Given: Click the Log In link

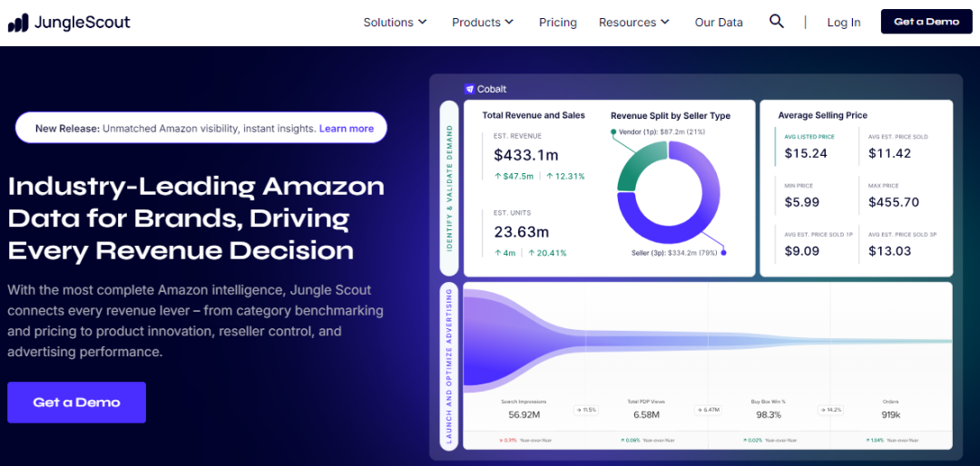Looking at the screenshot, I should tap(844, 22).
